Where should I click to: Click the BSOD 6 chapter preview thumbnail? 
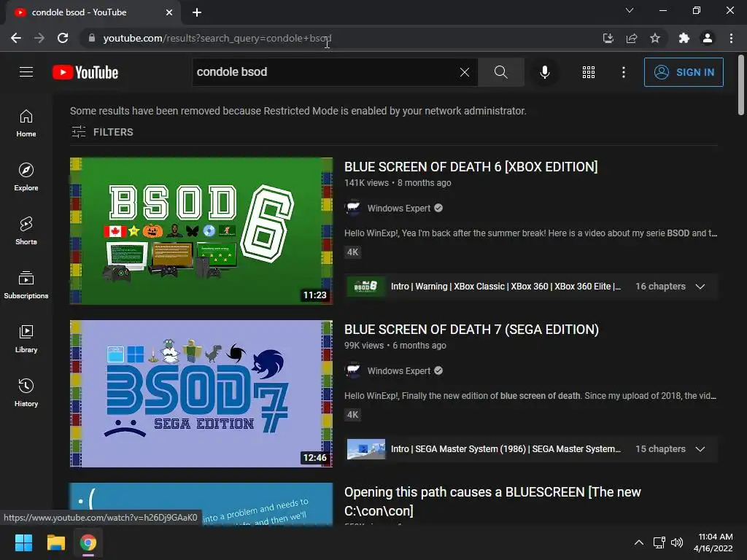[x=366, y=287]
